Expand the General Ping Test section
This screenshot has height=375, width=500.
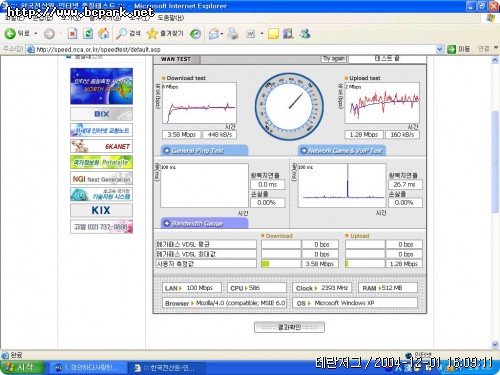(x=204, y=150)
